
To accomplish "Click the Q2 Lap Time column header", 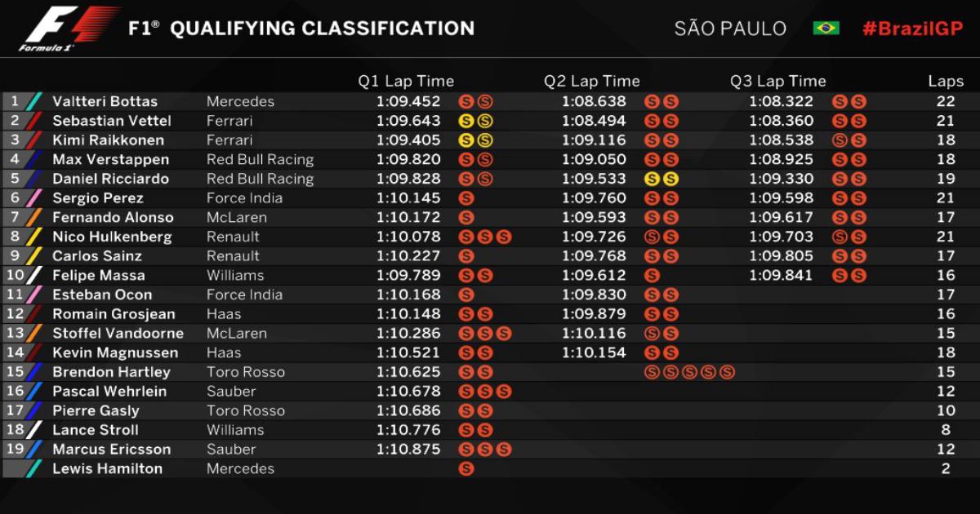I will tap(592, 81).
